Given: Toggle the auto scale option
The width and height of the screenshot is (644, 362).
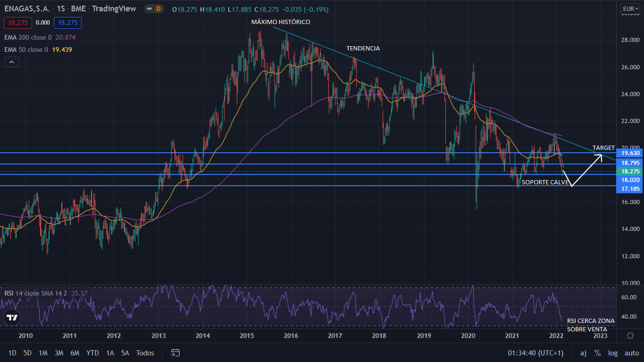Looking at the screenshot, I should pyautogui.click(x=631, y=353).
